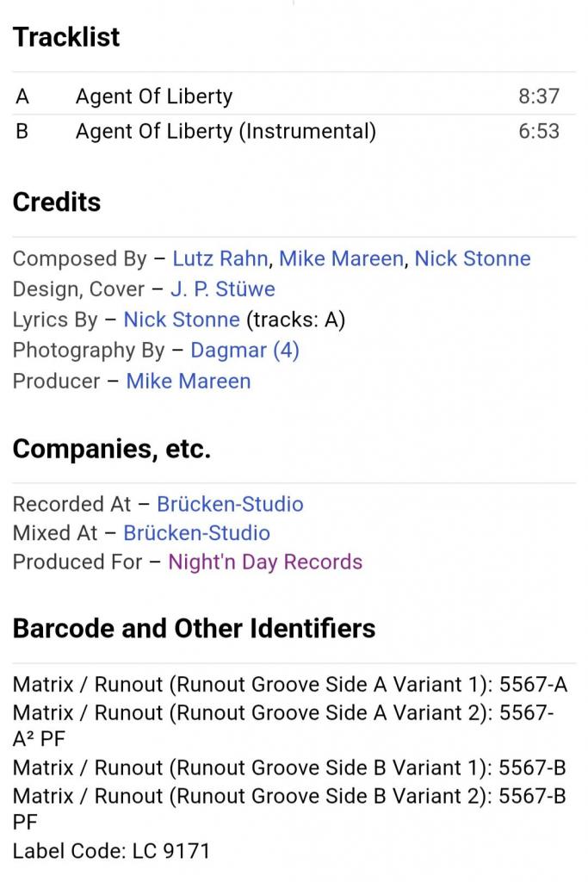This screenshot has height=882, width=588.
Task: Click the Label Code LC 9171 line
Action: [111, 852]
